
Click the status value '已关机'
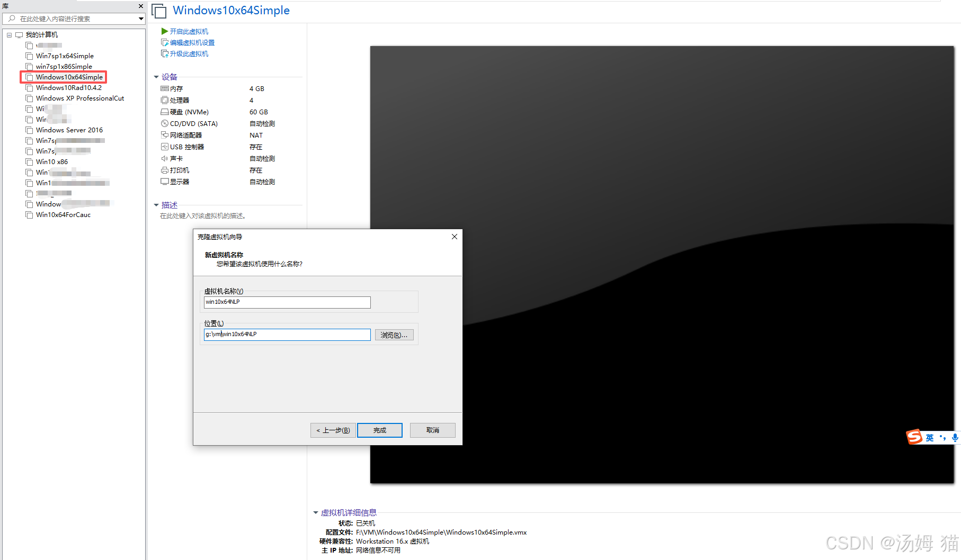point(366,523)
